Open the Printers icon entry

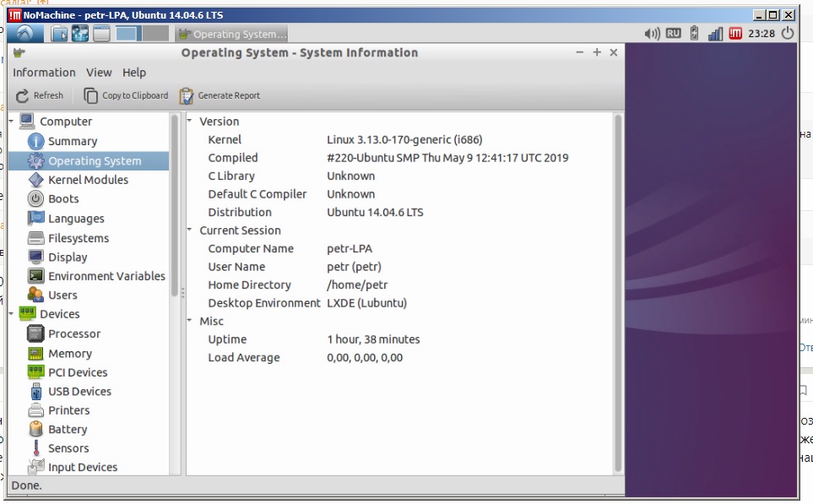tap(35, 410)
